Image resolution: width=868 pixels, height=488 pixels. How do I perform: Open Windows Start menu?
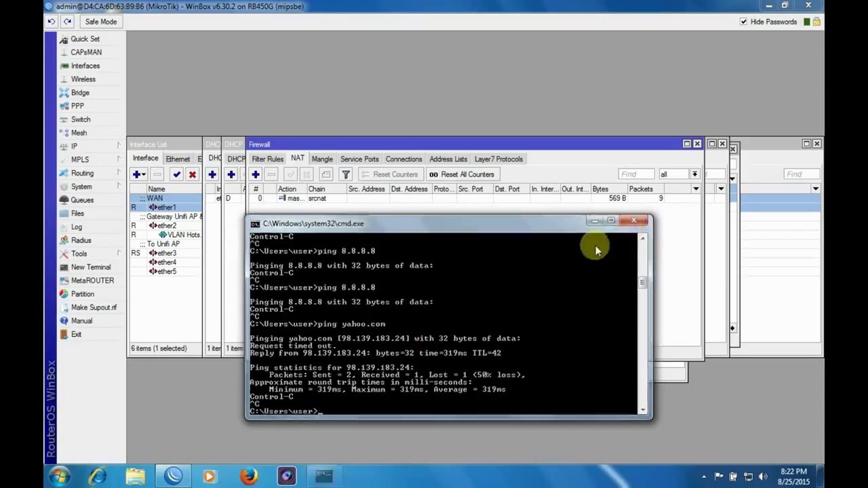coord(59,476)
